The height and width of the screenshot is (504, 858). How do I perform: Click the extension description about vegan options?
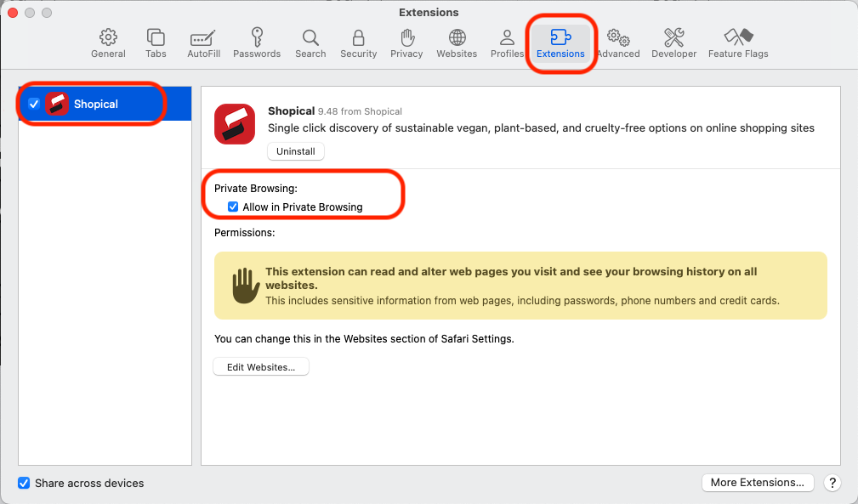tap(541, 128)
